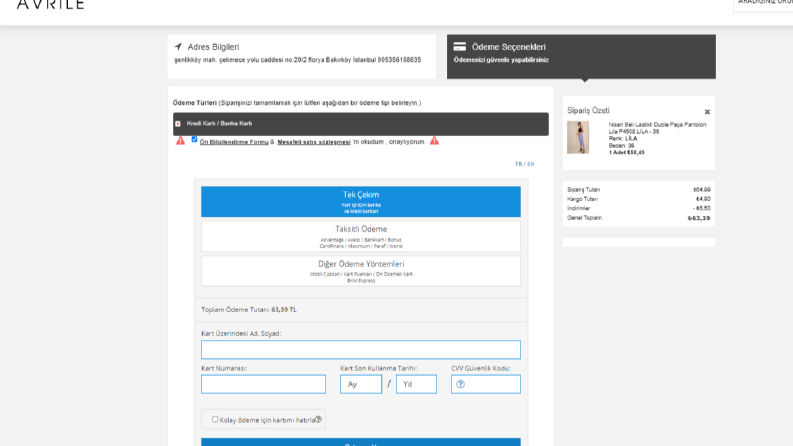Switch language to TR
The height and width of the screenshot is (446, 793).
click(x=518, y=164)
